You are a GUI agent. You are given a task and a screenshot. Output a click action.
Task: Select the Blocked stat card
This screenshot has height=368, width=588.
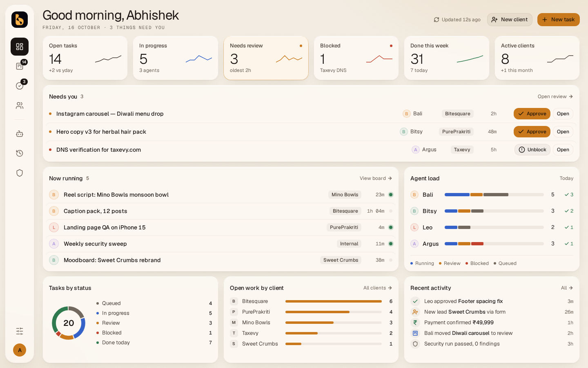(356, 58)
